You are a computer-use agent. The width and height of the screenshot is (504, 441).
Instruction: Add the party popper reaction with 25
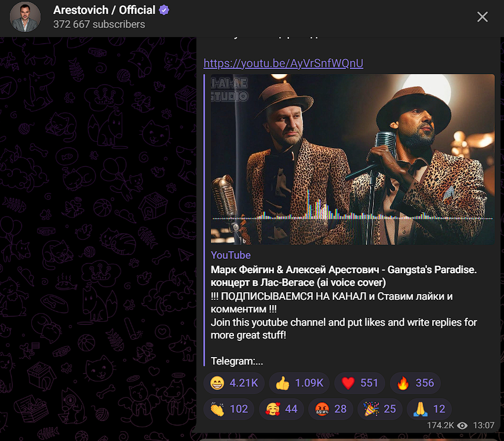[380, 409]
